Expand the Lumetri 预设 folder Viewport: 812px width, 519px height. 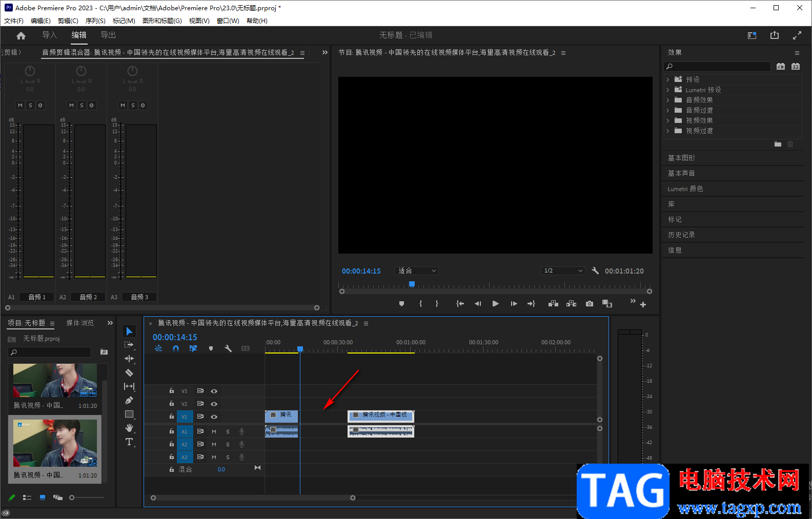click(667, 90)
